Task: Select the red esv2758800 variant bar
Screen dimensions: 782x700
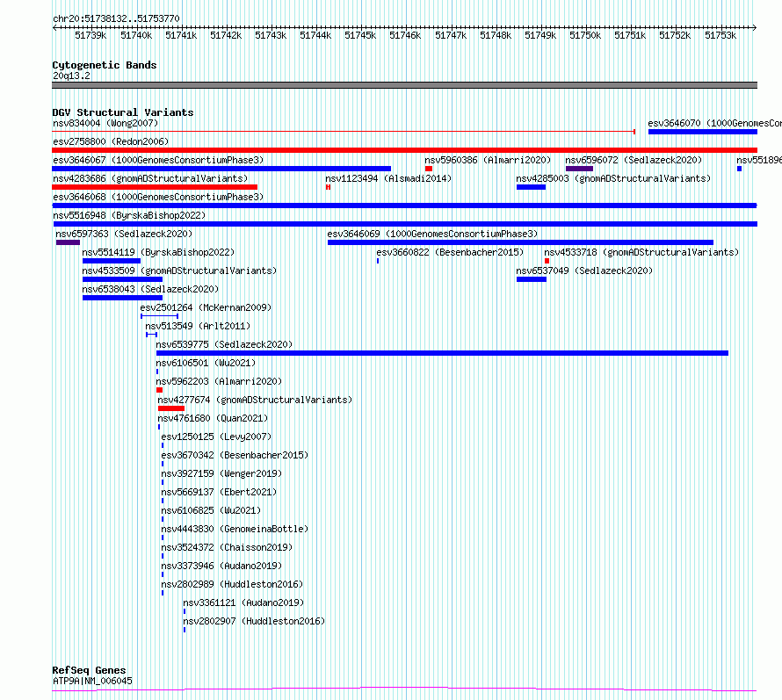Action: (404, 150)
